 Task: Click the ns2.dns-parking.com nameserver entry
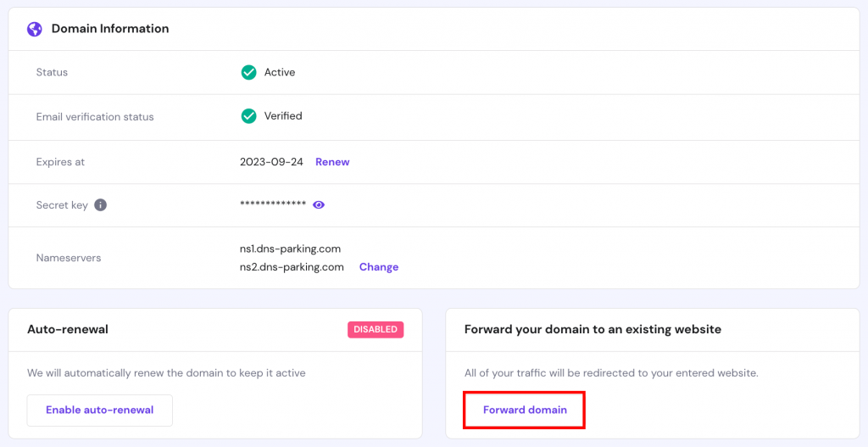click(292, 267)
